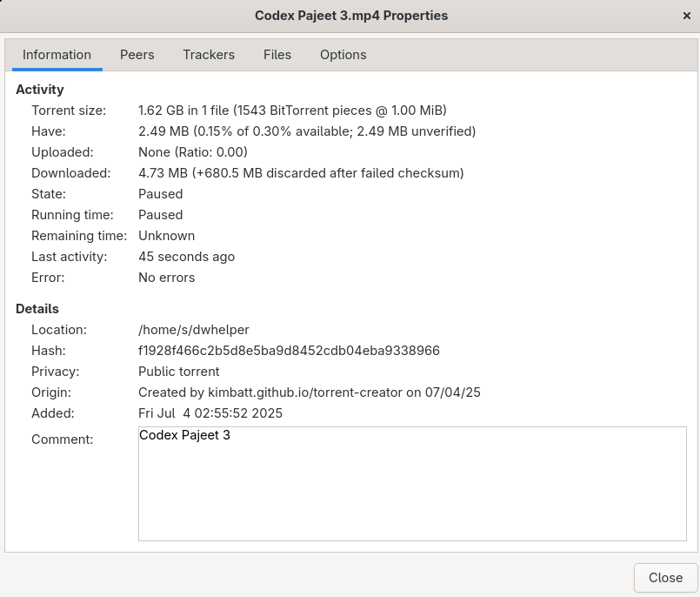The image size is (700, 597).
Task: Click the Details section heading
Action: click(37, 309)
